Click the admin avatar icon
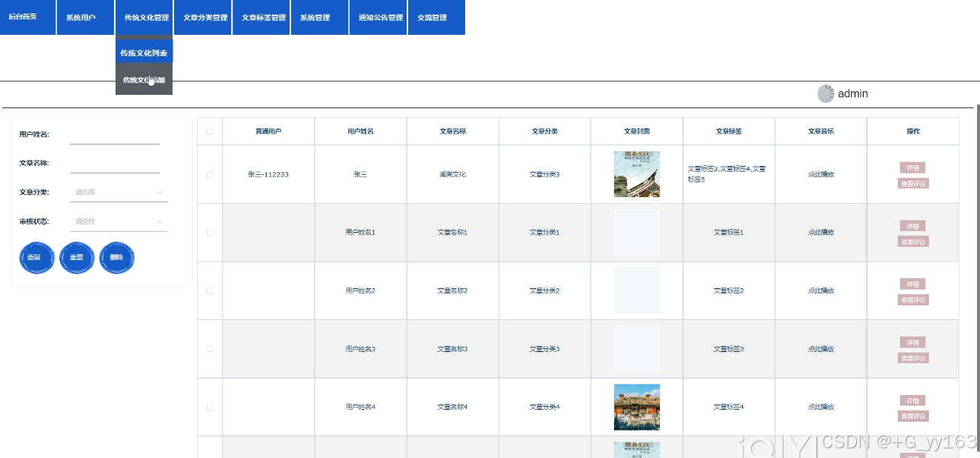The height and width of the screenshot is (458, 980). pyautogui.click(x=825, y=93)
